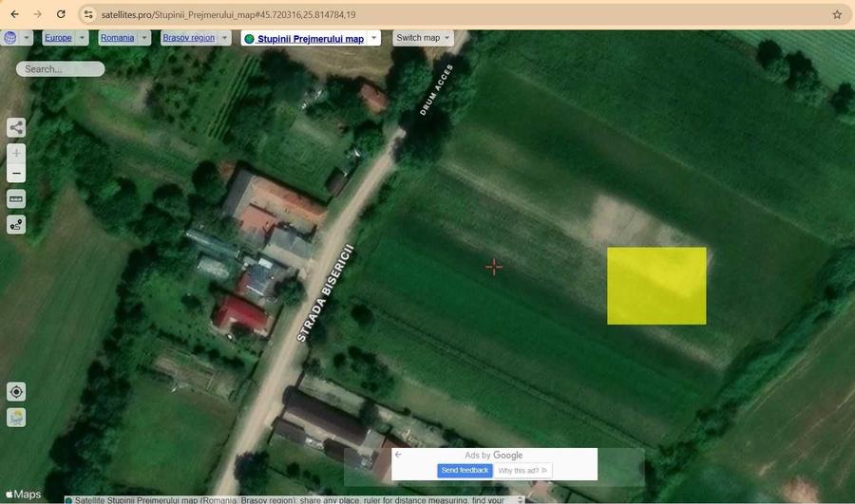Bookmark page with the star icon

(837, 14)
